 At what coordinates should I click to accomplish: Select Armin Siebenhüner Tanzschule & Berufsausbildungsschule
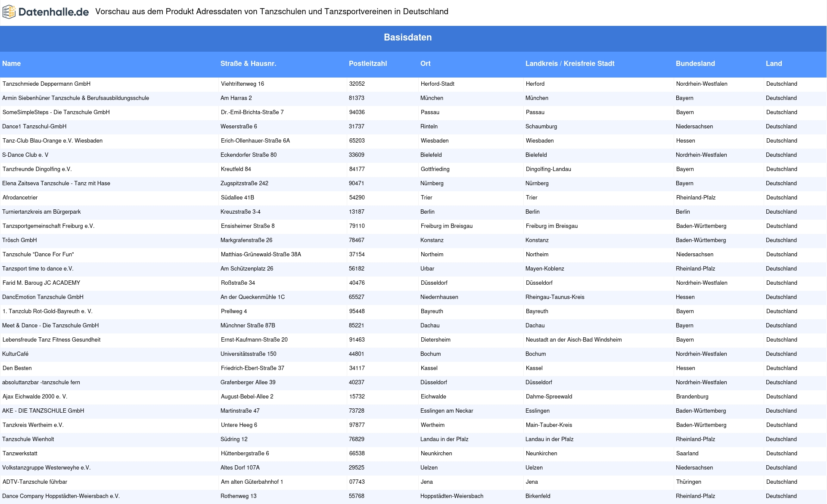coord(76,98)
